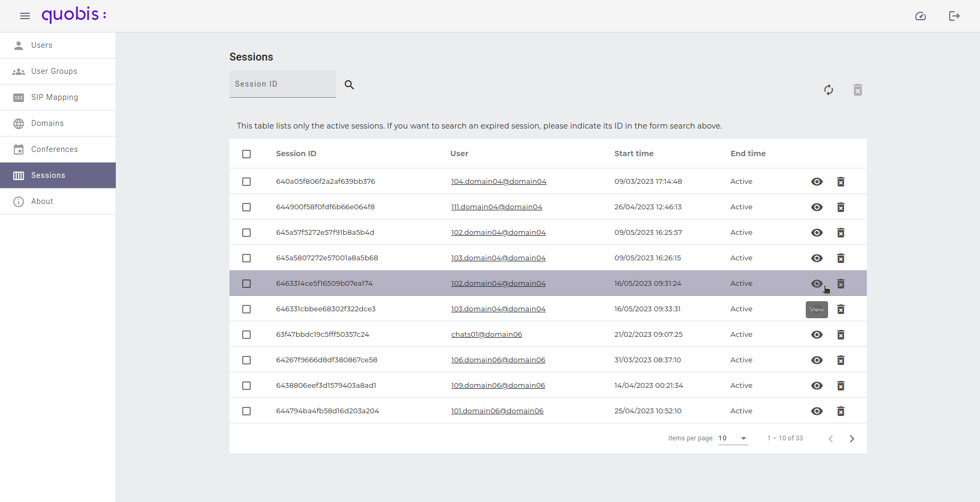Open user link 104.domain04@domain04
Image resolution: width=980 pixels, height=502 pixels.
tap(499, 182)
